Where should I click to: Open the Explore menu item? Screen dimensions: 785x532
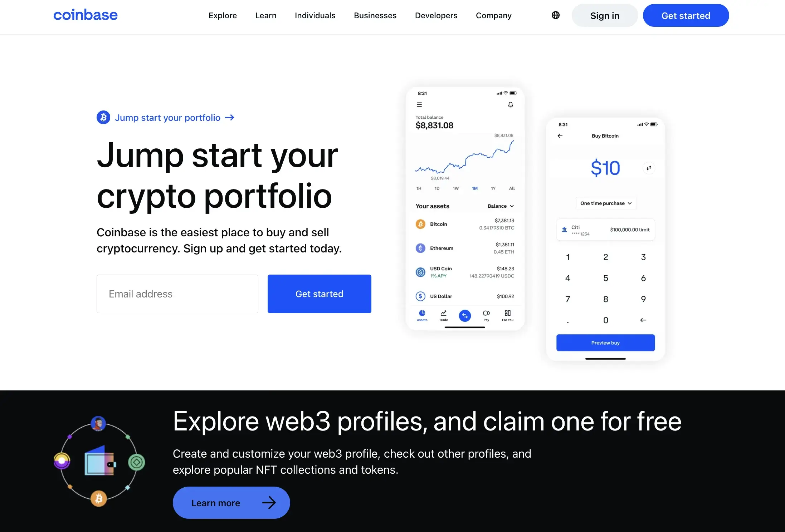[x=223, y=15]
